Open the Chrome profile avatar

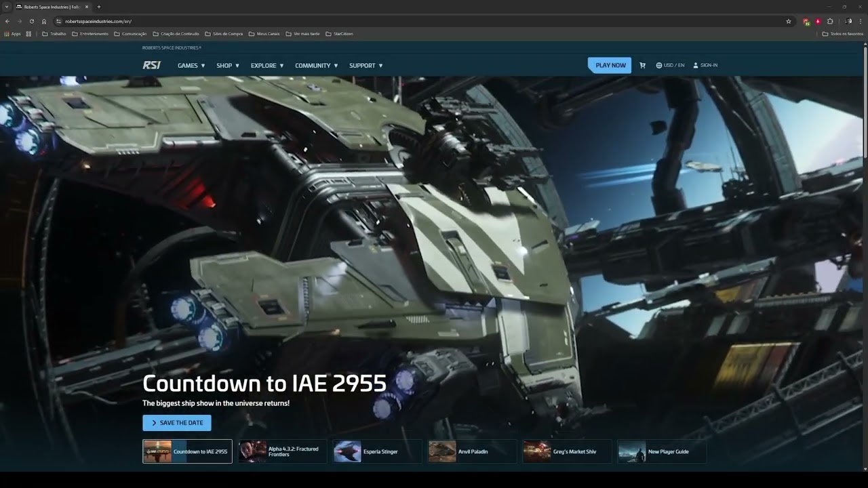click(848, 21)
